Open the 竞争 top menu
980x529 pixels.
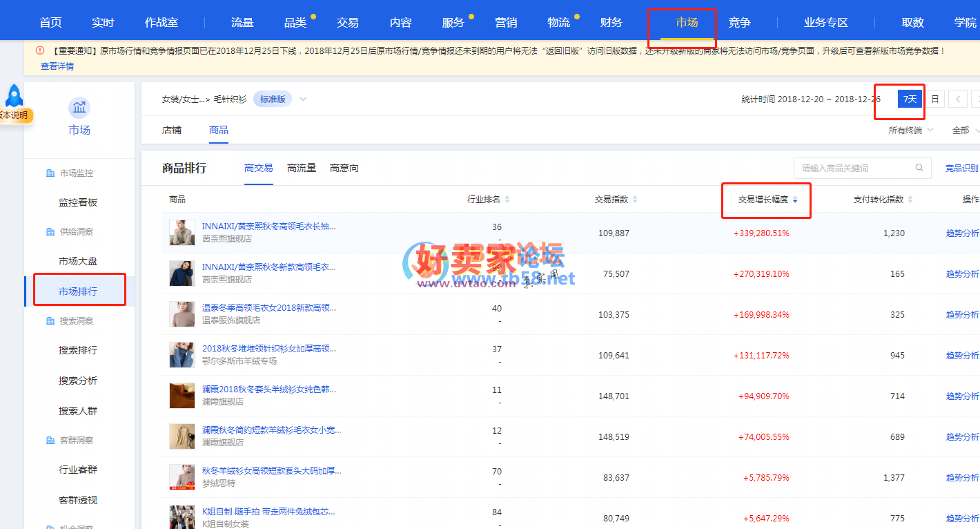click(739, 22)
